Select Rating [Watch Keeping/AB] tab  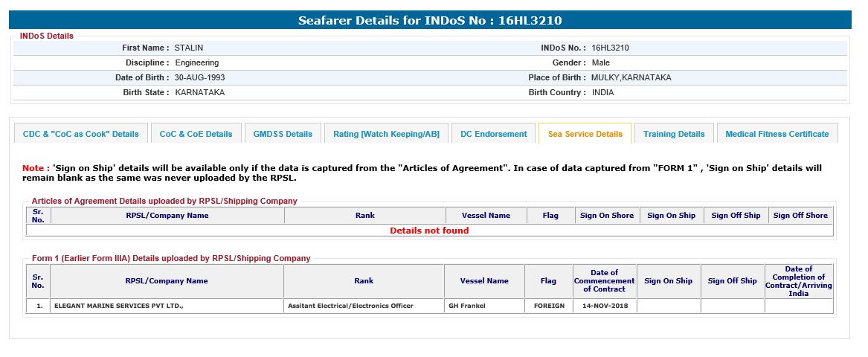point(386,134)
